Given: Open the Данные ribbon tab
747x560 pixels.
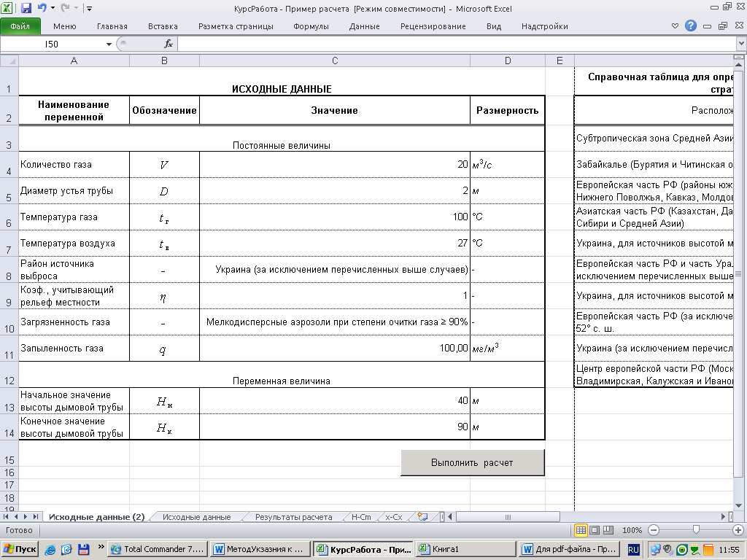Looking at the screenshot, I should 364,26.
